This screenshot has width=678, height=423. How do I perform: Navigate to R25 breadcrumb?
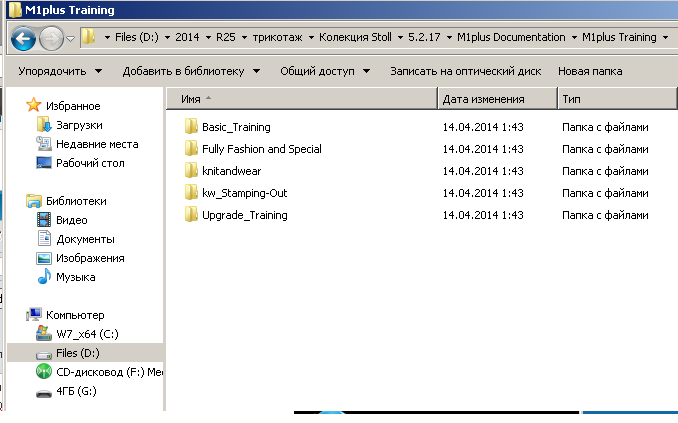pyautogui.click(x=226, y=37)
